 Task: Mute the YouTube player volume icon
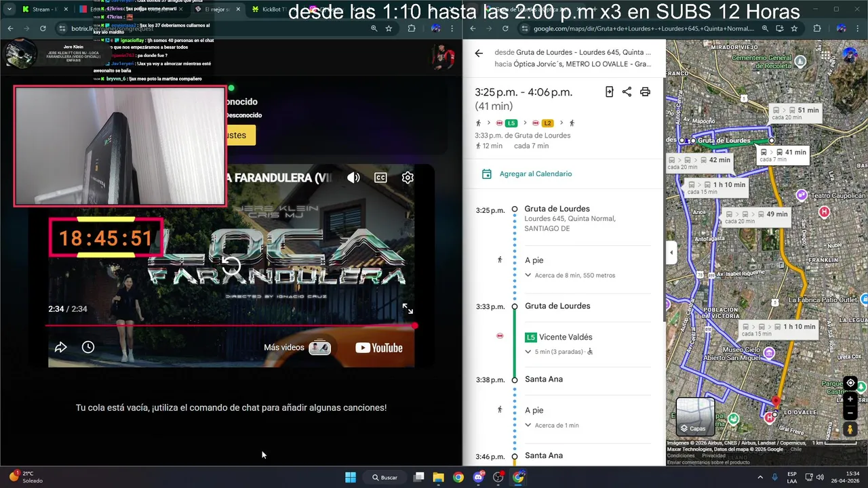coord(353,178)
